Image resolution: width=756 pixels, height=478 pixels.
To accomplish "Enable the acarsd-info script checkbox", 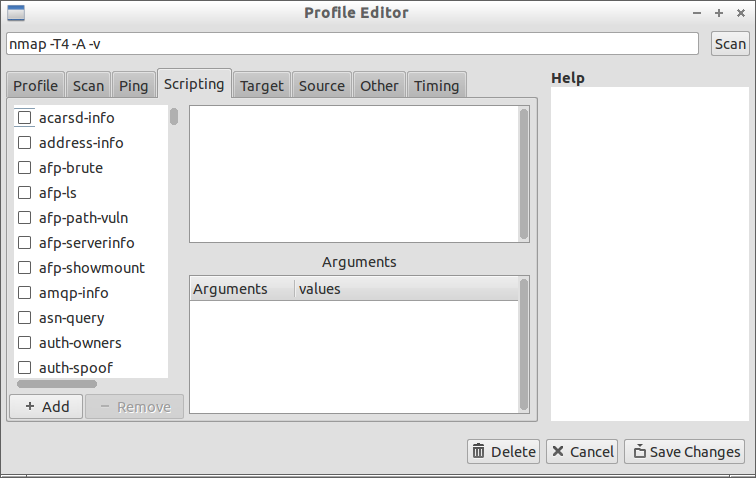I will (x=25, y=118).
